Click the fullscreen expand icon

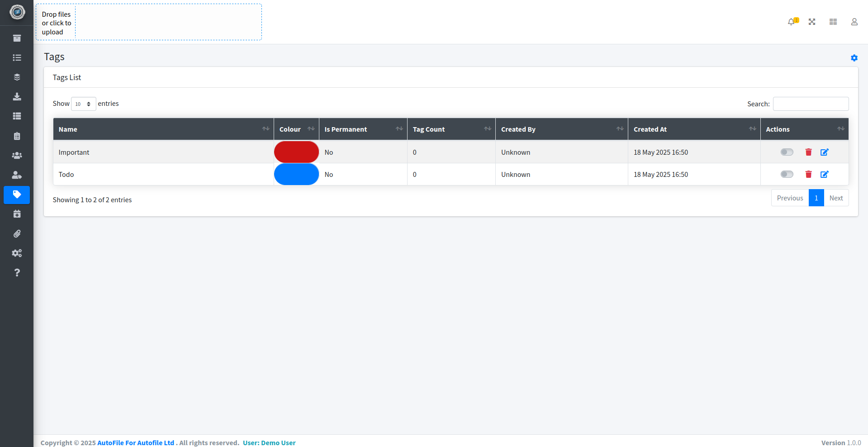(x=812, y=22)
